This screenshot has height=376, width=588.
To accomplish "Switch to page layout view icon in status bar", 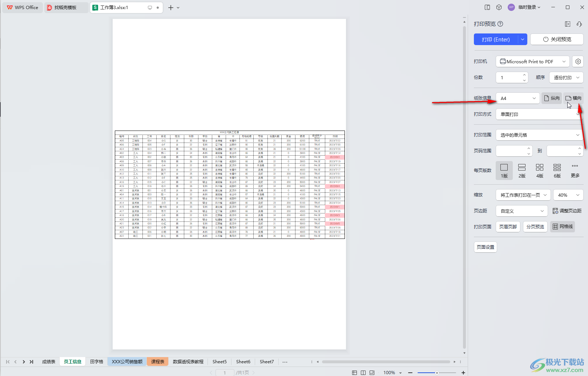I will (x=363, y=373).
